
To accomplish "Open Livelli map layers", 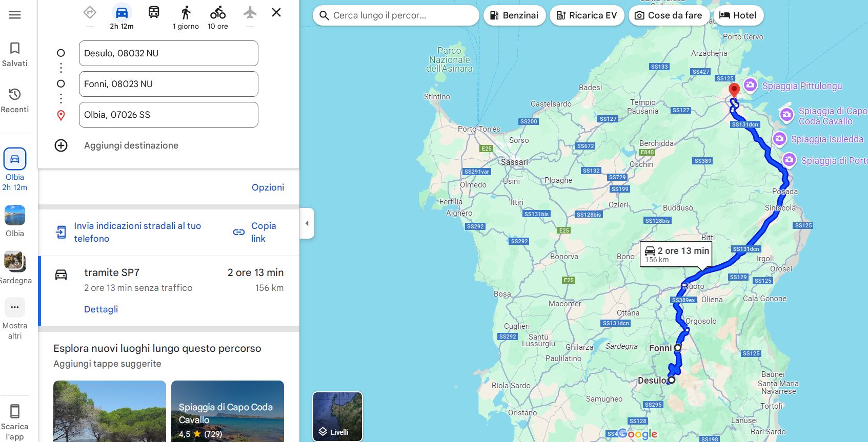I will pyautogui.click(x=337, y=416).
